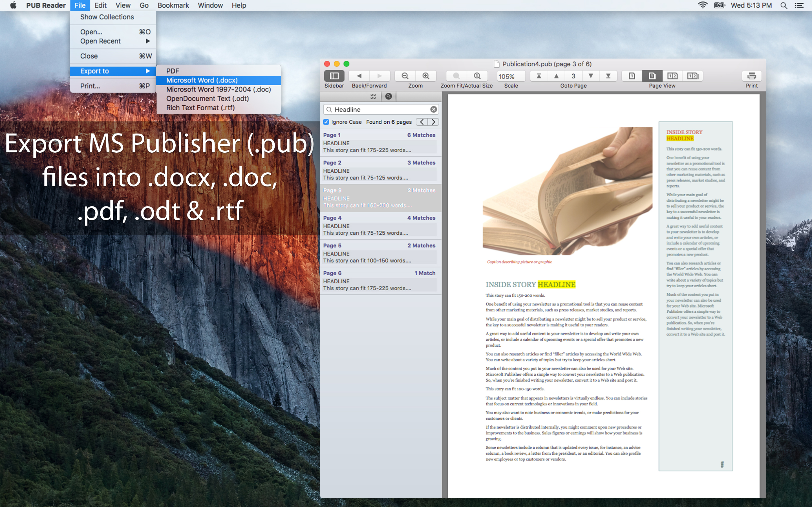The height and width of the screenshot is (507, 812).
Task: Go to previous search match chevron
Action: (422, 122)
